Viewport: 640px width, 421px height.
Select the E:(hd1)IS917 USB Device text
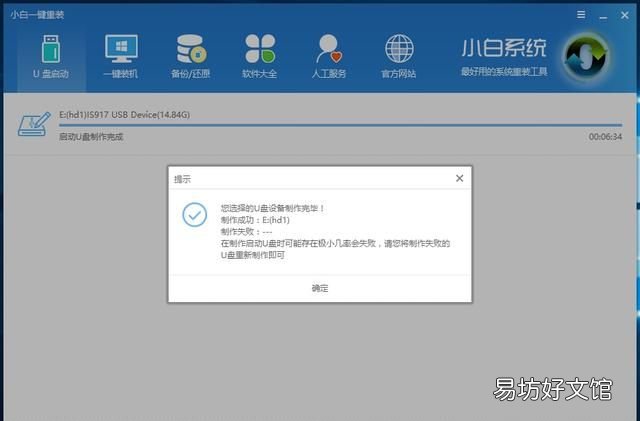tap(124, 115)
